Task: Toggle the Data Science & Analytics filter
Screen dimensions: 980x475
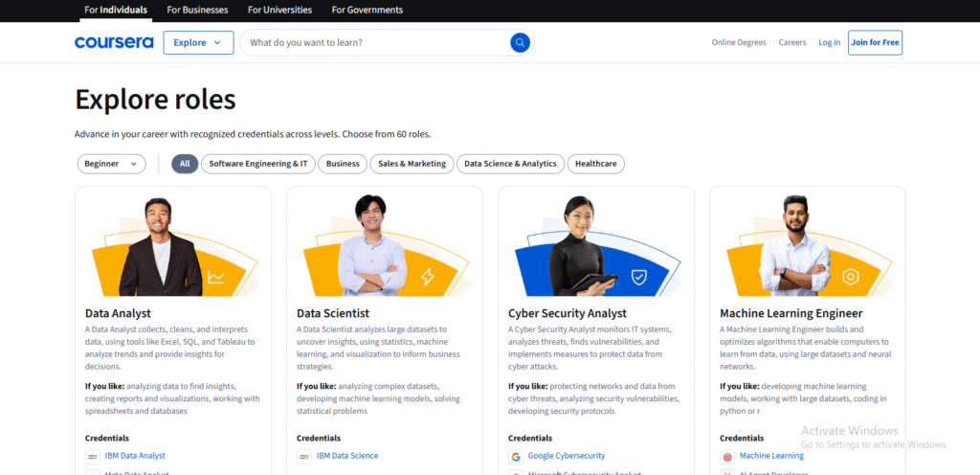Action: (x=510, y=164)
